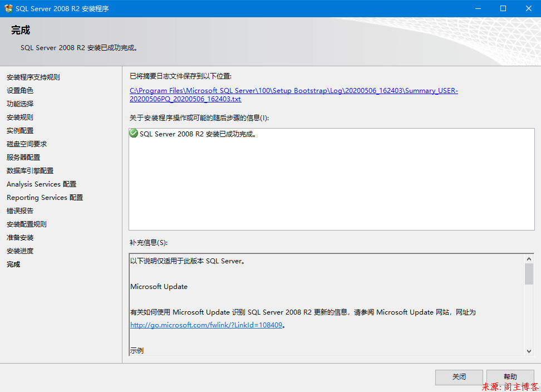The image size is (541, 392).
Task: Close the setup window with the X
Action: click(528, 8)
